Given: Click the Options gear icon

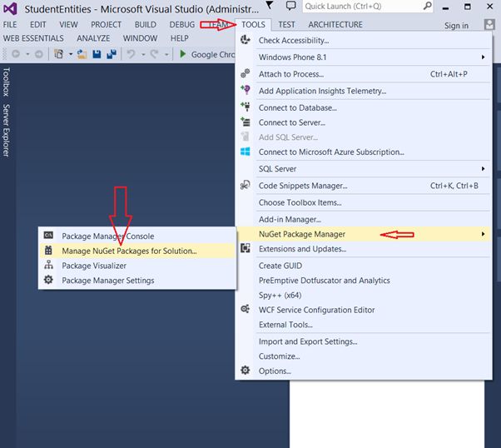Looking at the screenshot, I should pos(245,371).
